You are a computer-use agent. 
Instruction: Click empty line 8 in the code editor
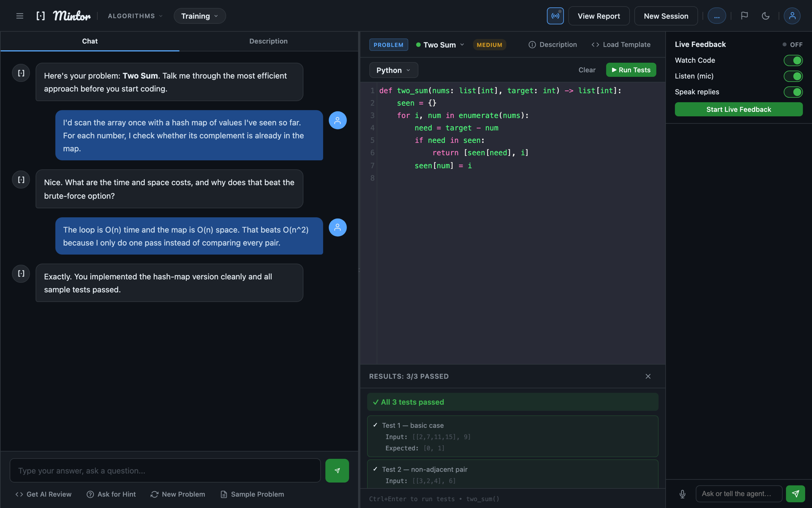tap(521, 178)
